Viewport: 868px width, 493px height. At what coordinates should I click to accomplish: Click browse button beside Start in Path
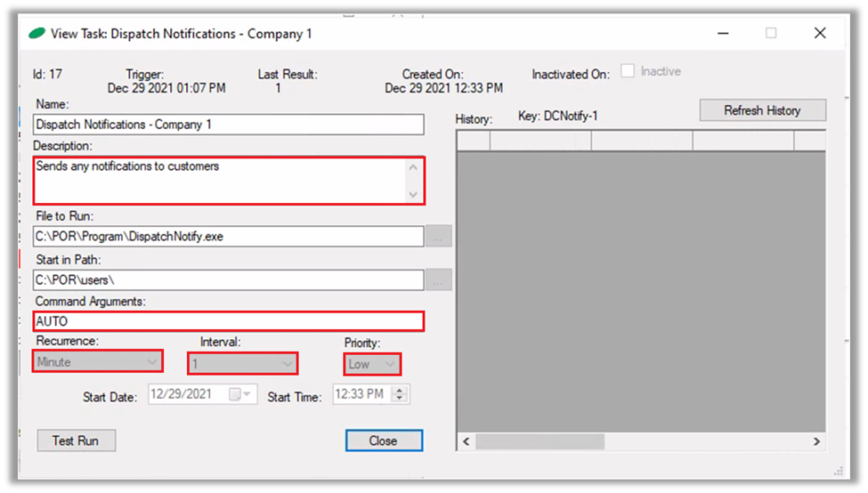pyautogui.click(x=438, y=280)
